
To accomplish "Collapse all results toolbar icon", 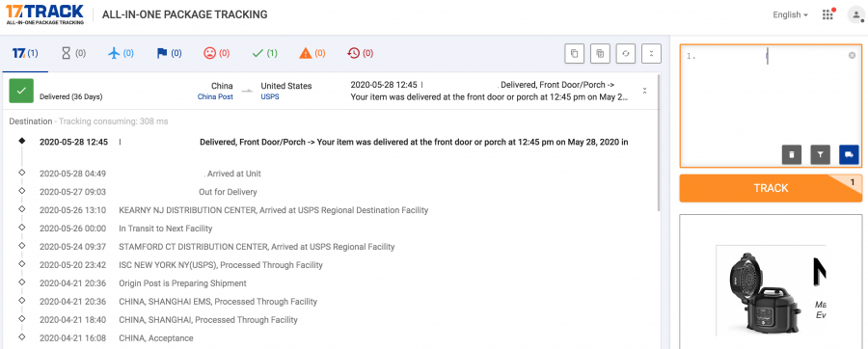I will (652, 54).
